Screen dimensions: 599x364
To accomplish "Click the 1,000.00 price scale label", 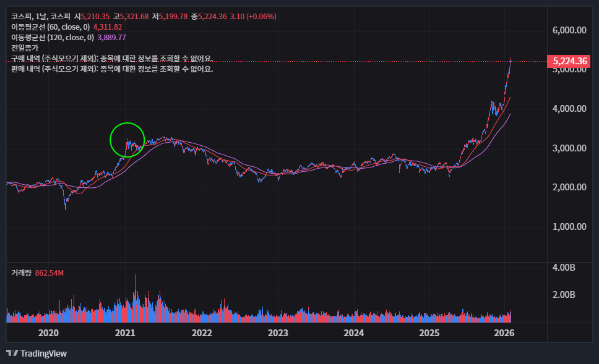I will coord(569,227).
